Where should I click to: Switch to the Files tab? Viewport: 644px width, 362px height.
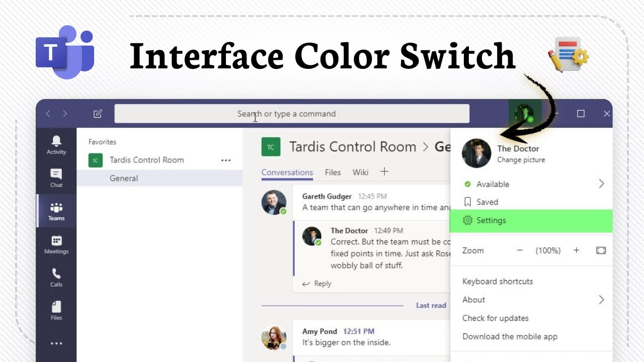[x=333, y=172]
